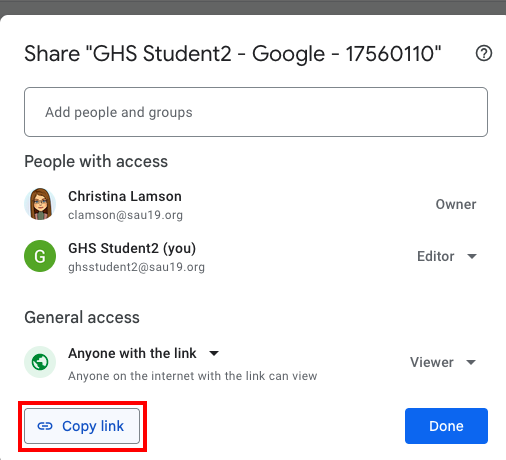Expand the Viewer permission dropdown
Screen dimensions: 506x460
(443, 362)
